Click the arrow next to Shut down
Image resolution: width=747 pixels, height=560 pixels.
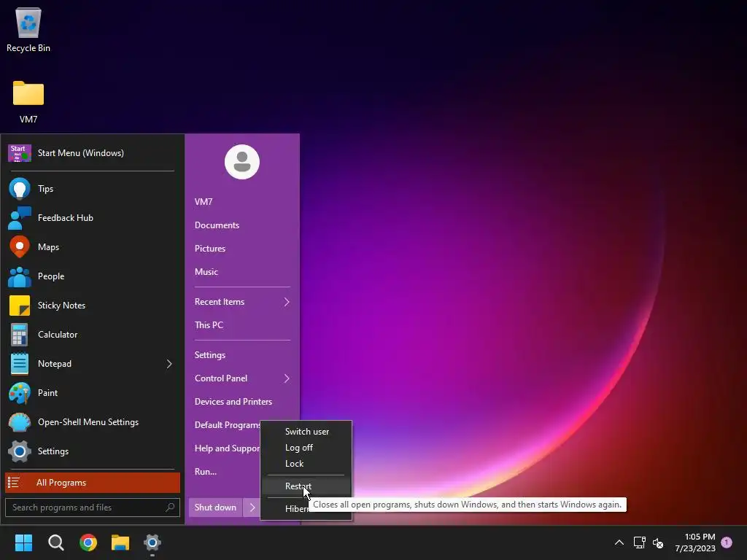pyautogui.click(x=252, y=507)
